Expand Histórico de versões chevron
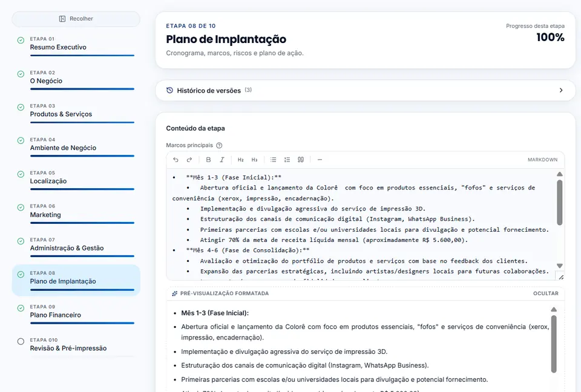Viewport: 581px width, 392px height. pos(561,90)
